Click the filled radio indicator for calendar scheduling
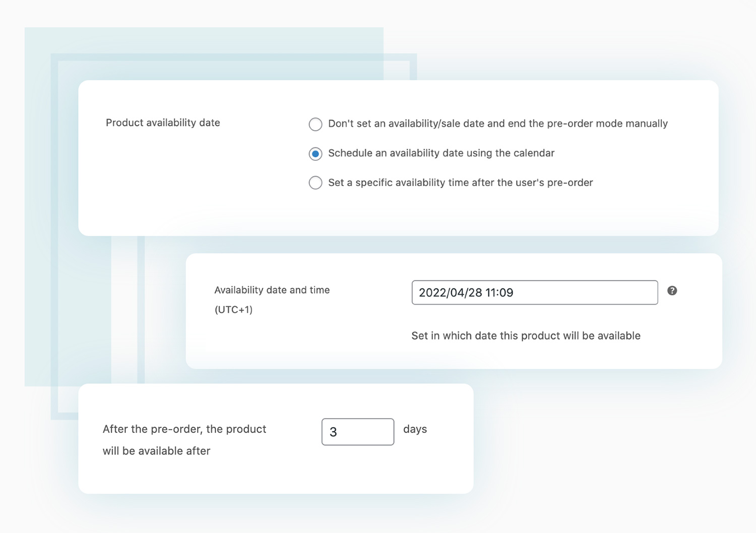Viewport: 756px width, 533px height. coord(315,153)
